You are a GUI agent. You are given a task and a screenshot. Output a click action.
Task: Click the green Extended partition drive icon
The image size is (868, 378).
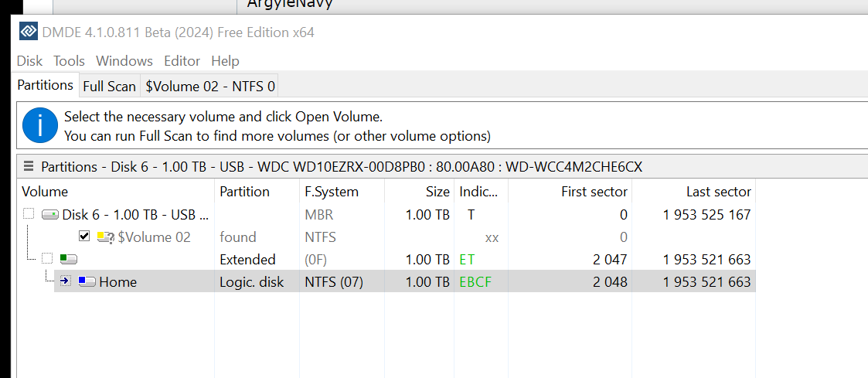pyautogui.click(x=69, y=258)
